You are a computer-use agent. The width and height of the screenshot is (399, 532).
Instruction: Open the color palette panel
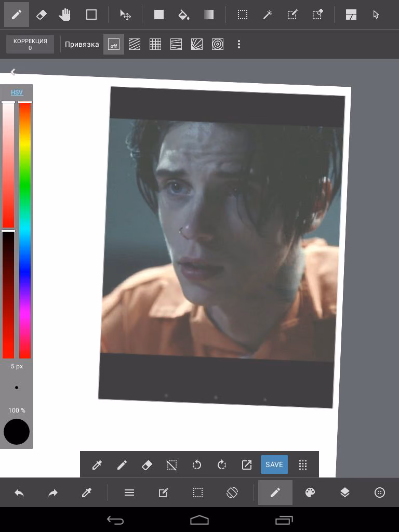pos(310,493)
